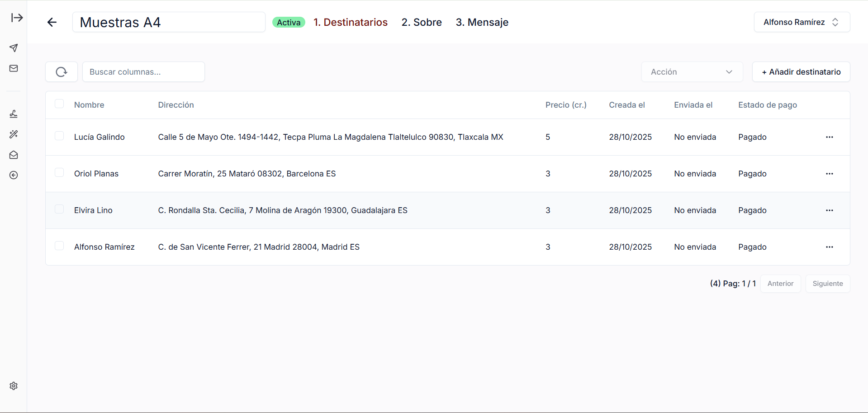Open the signature stamp icon in sidebar
The image size is (868, 413).
click(x=14, y=114)
